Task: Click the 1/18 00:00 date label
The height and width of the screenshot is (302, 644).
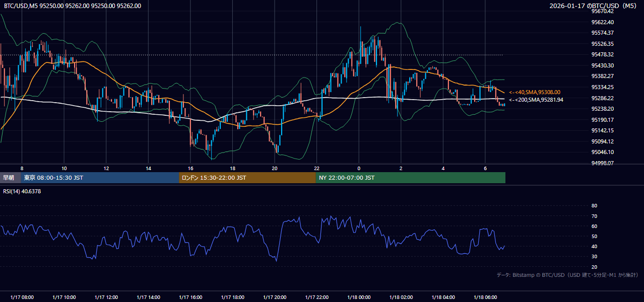Action: click(x=359, y=297)
